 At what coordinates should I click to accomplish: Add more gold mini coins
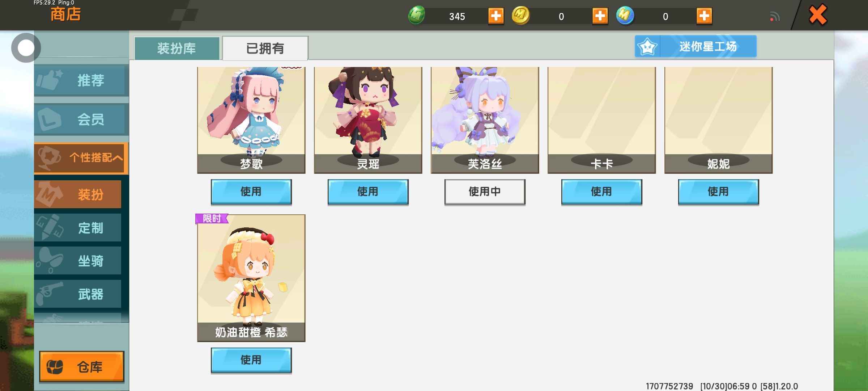(600, 16)
